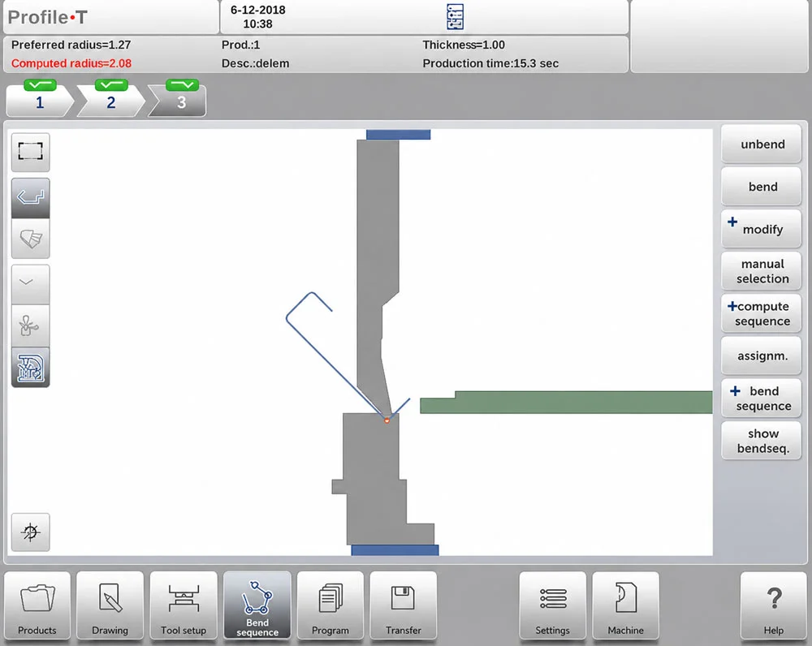Select the zoom-to-fit rectangle icon
812x646 pixels.
coord(31,153)
